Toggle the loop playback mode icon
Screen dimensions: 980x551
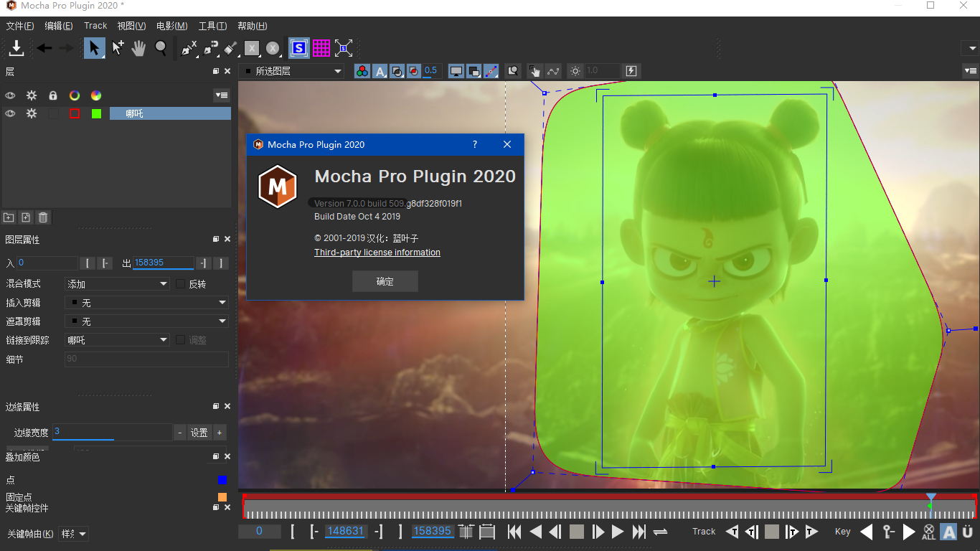[x=660, y=532]
